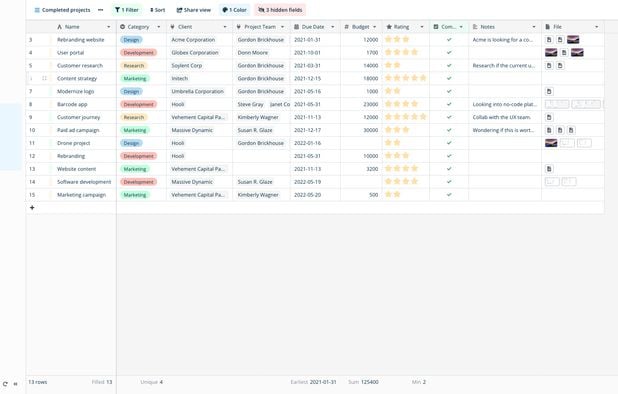Open first file in Customer research row
The height and width of the screenshot is (394, 618).
(549, 65)
